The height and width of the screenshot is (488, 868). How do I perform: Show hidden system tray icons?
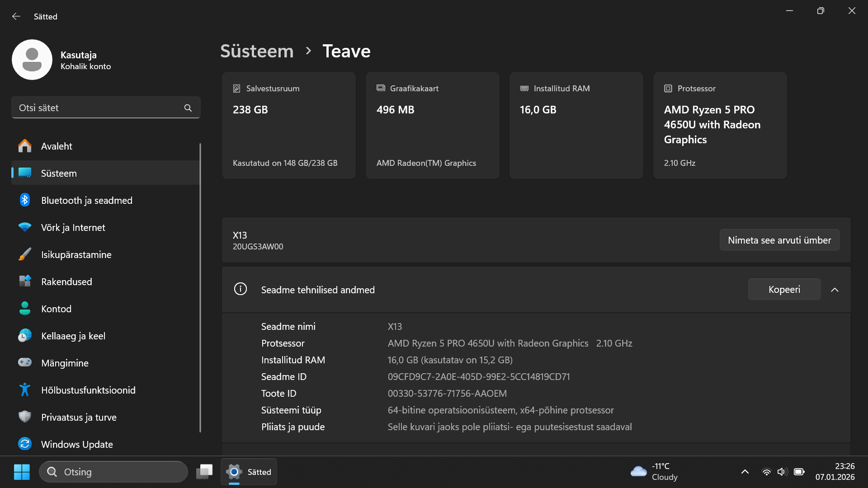(745, 472)
